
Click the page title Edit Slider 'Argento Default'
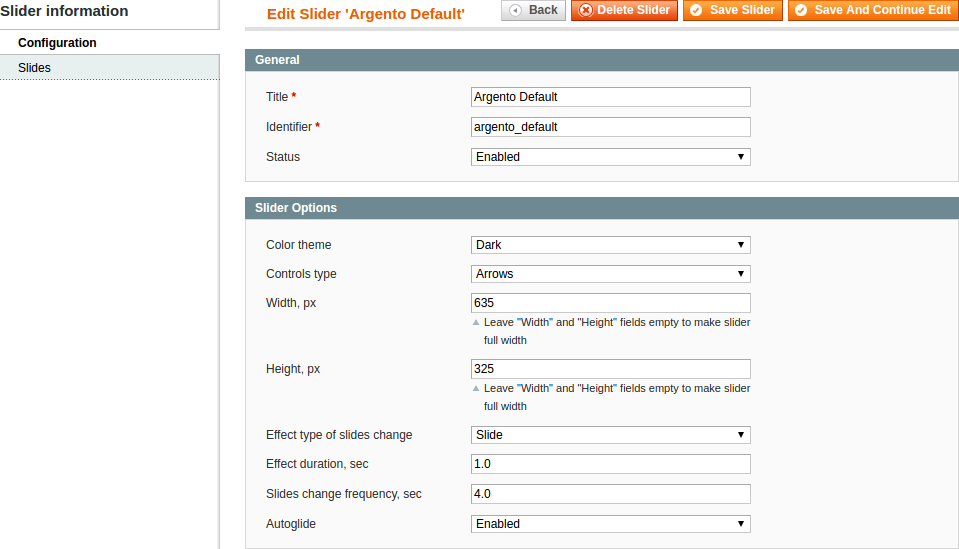pos(366,14)
